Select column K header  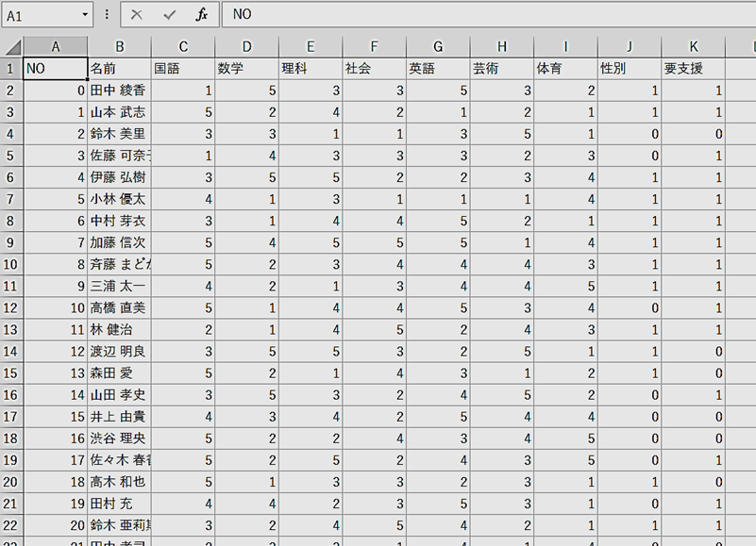point(693,47)
